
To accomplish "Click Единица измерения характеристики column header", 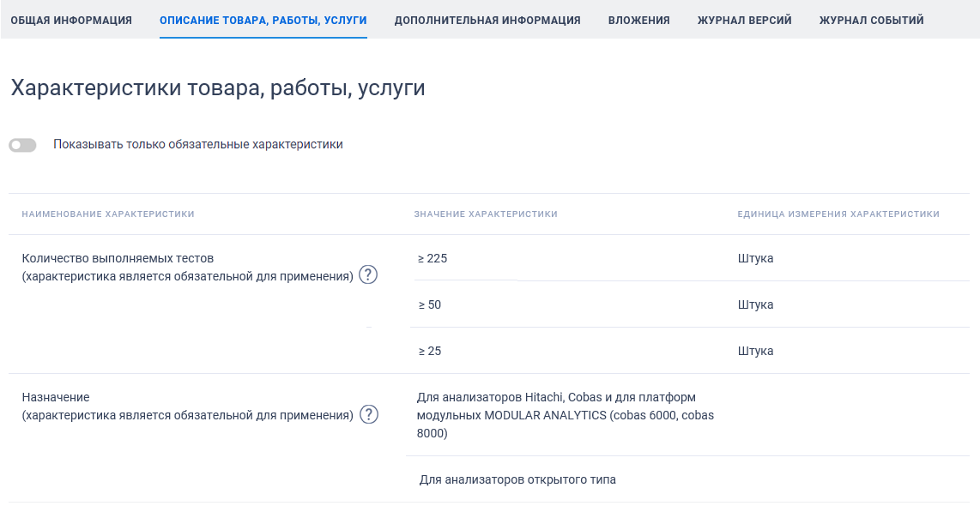I will (838, 214).
